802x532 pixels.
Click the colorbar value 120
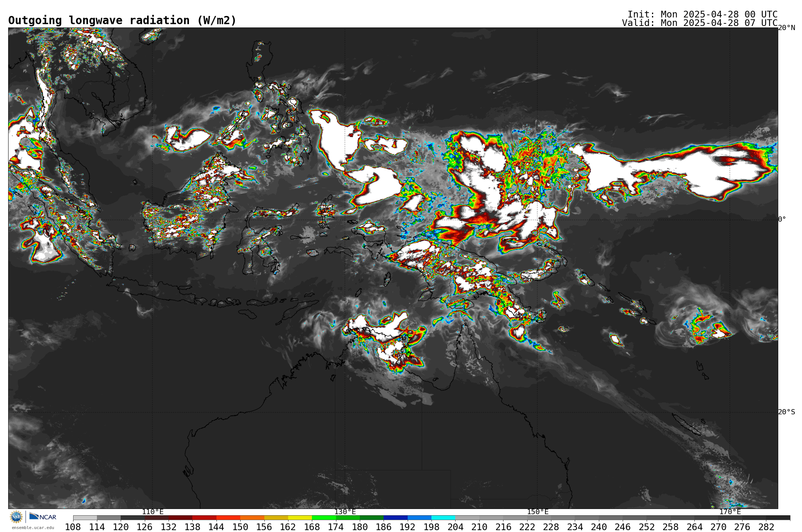[121, 527]
